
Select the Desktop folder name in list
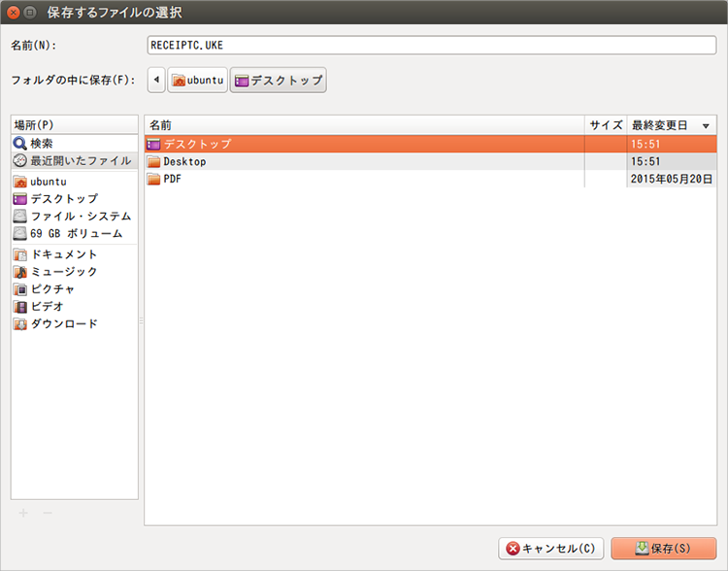(x=184, y=161)
